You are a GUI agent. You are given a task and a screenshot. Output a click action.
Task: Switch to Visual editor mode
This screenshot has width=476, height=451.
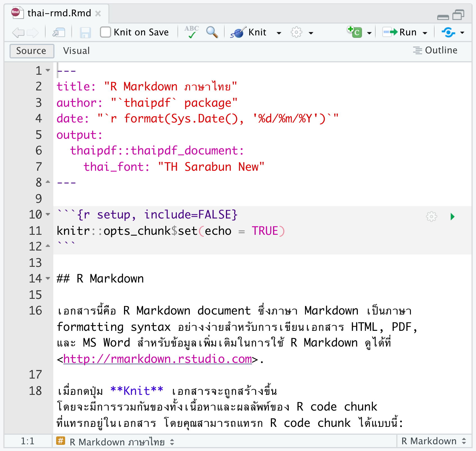(76, 51)
